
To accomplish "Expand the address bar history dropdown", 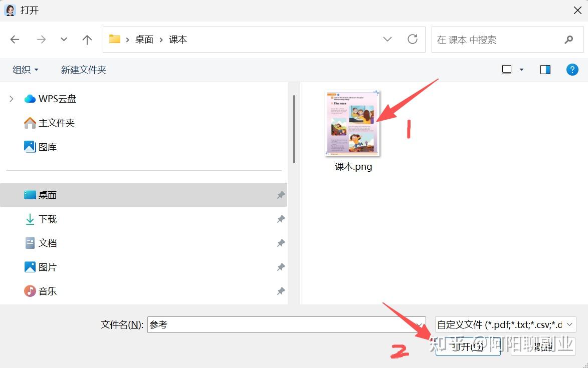I will click(x=387, y=39).
